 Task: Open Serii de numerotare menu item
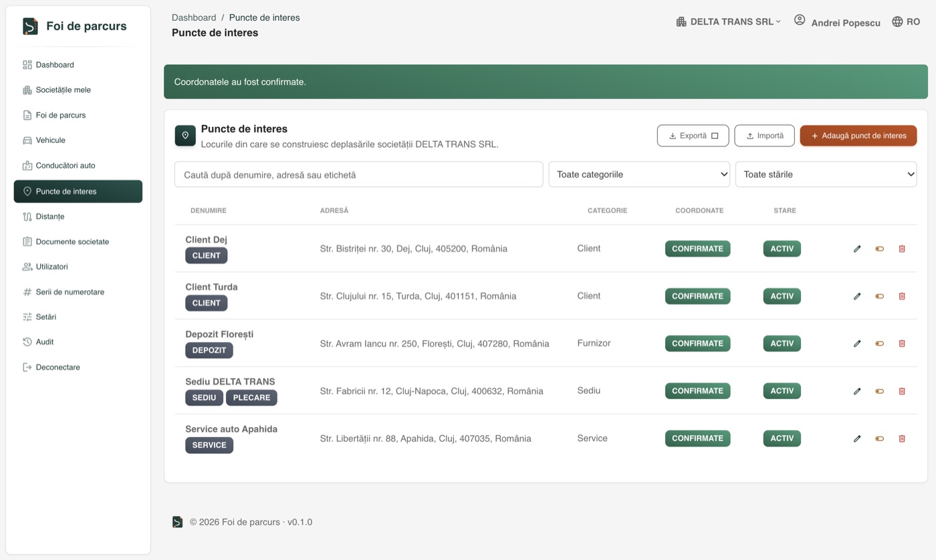coord(78,292)
